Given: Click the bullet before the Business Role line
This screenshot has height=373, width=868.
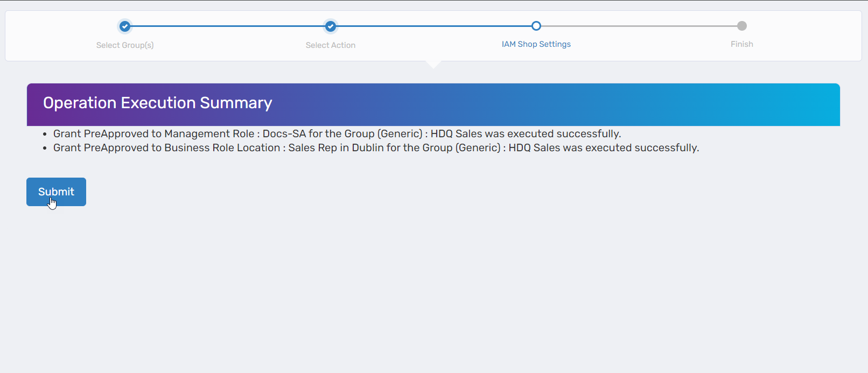Looking at the screenshot, I should [45, 149].
